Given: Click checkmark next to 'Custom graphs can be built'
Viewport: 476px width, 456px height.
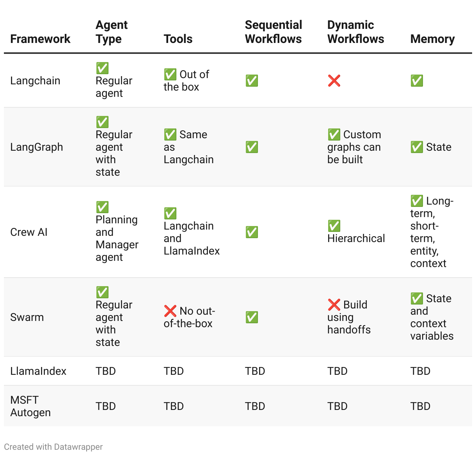Looking at the screenshot, I should [x=334, y=135].
